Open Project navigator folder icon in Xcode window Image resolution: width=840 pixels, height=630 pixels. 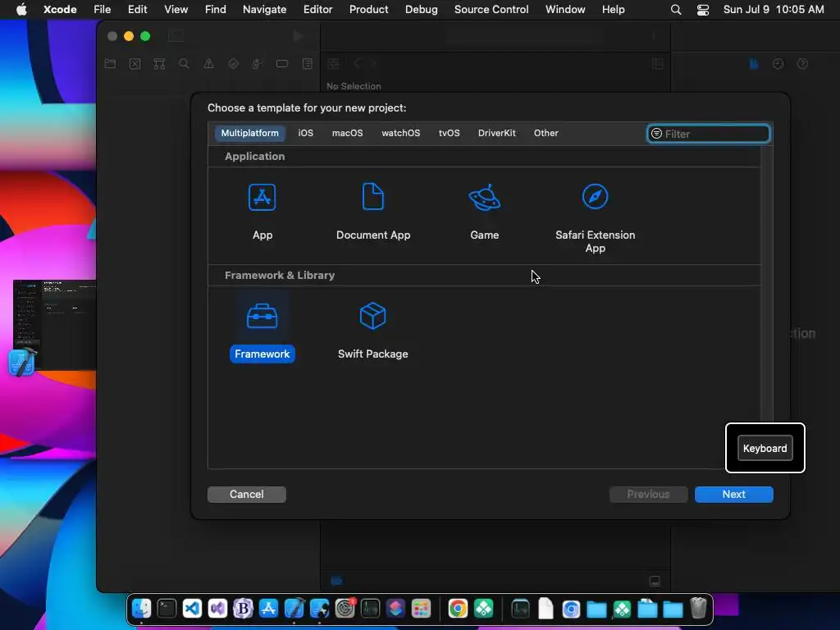point(111,64)
